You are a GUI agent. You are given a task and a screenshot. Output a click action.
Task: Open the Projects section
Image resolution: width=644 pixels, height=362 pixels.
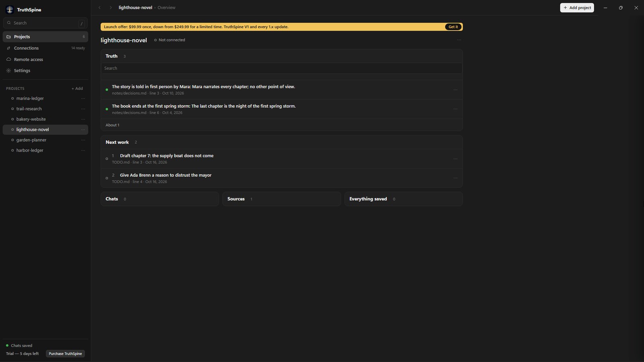(45, 37)
